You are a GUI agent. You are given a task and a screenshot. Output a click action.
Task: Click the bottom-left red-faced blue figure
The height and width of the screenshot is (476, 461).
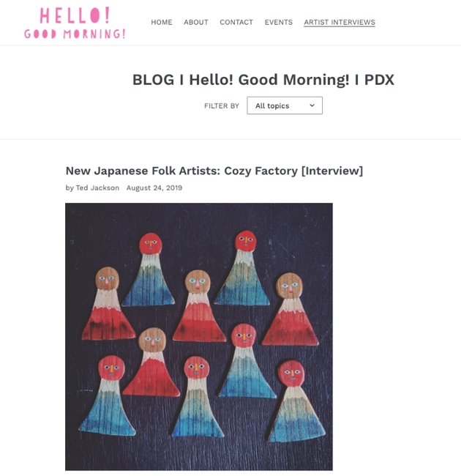[108, 395]
